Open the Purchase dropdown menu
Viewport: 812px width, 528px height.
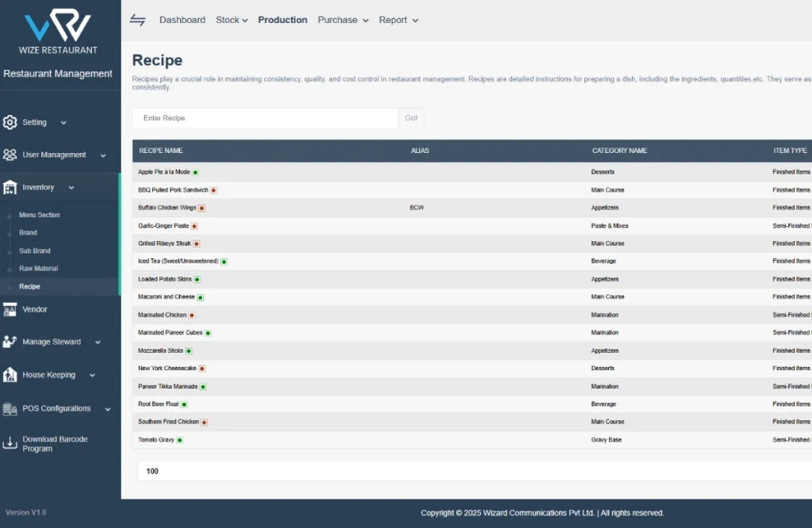pos(343,20)
